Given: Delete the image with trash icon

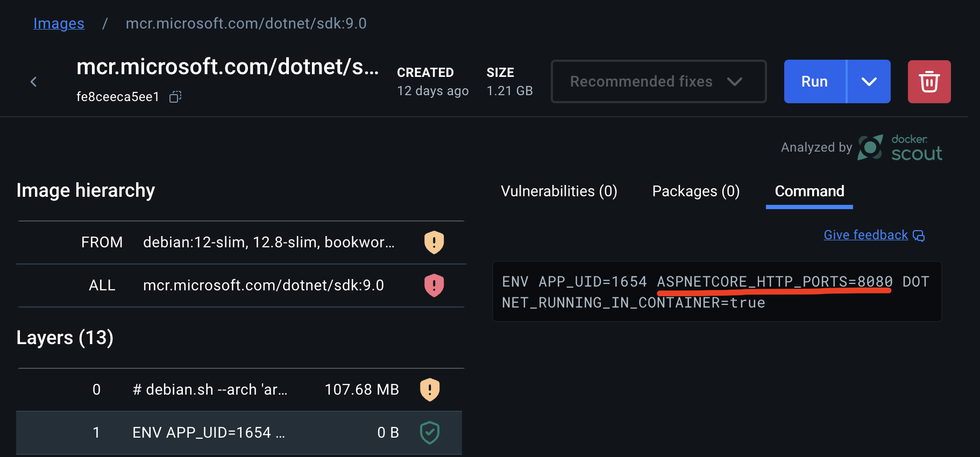Looking at the screenshot, I should [x=929, y=82].
